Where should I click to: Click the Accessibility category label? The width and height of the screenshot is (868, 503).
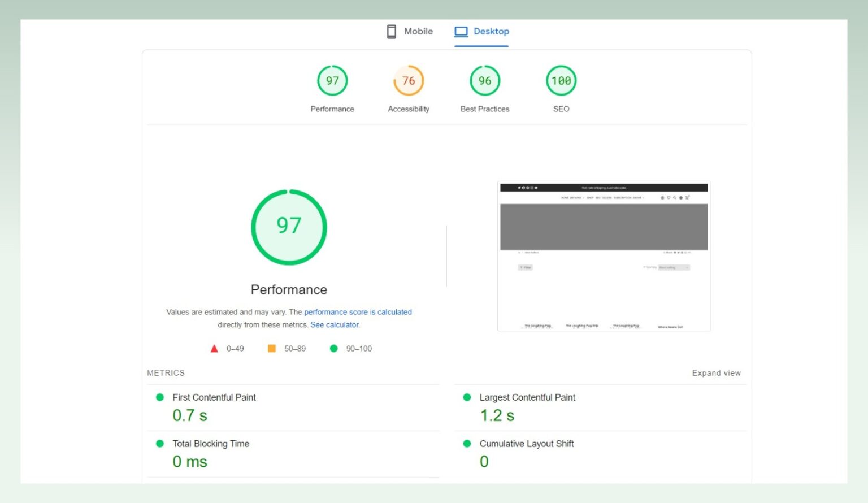click(x=409, y=109)
